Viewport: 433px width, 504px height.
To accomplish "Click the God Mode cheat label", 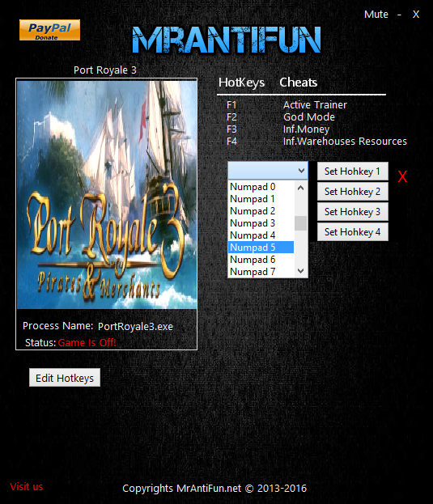I will point(309,117).
